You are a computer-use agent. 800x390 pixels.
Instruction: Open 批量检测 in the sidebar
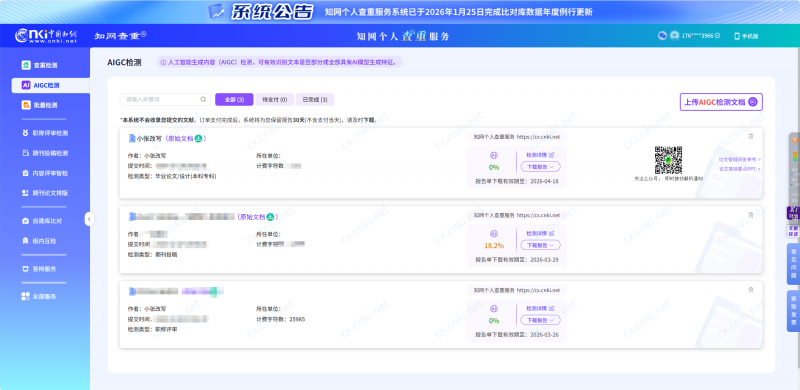pyautogui.click(x=39, y=105)
